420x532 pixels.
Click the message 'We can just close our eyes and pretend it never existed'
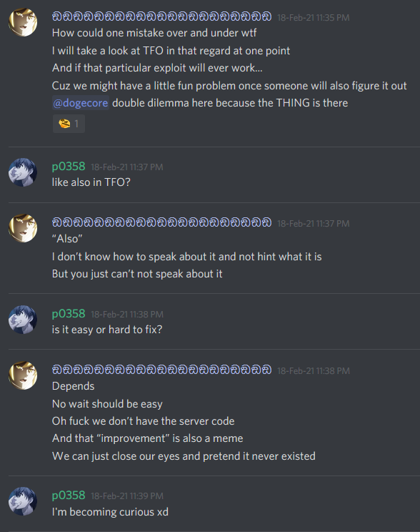[x=184, y=456]
